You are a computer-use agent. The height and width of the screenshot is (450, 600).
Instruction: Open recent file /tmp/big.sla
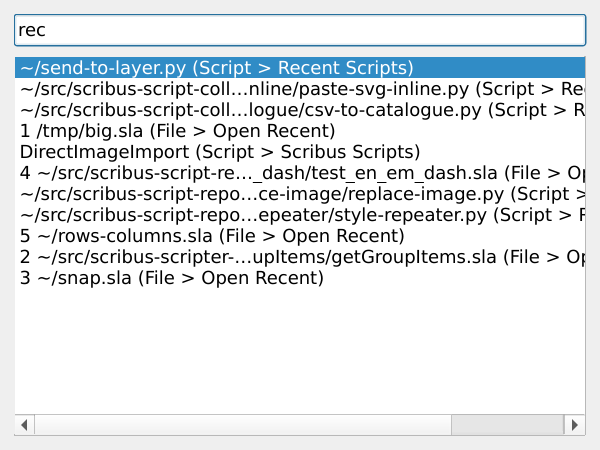(x=177, y=131)
